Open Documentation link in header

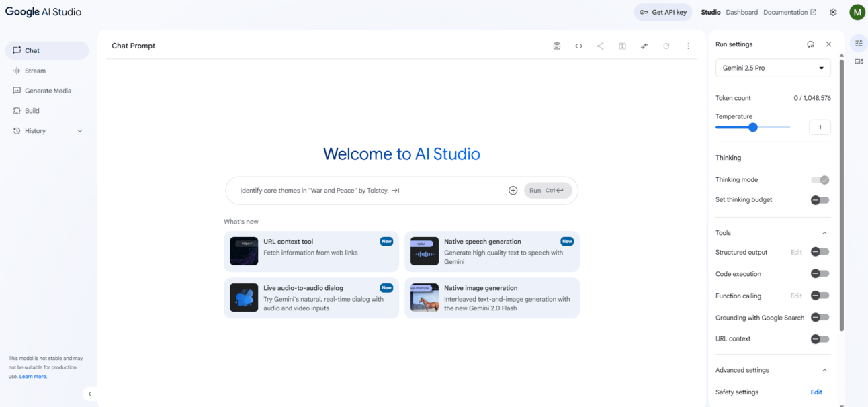(789, 12)
